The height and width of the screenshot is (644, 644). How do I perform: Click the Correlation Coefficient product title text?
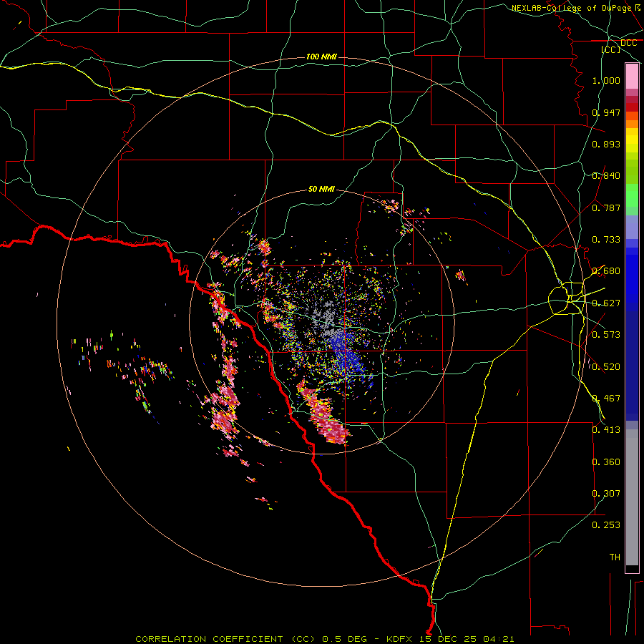click(225, 639)
